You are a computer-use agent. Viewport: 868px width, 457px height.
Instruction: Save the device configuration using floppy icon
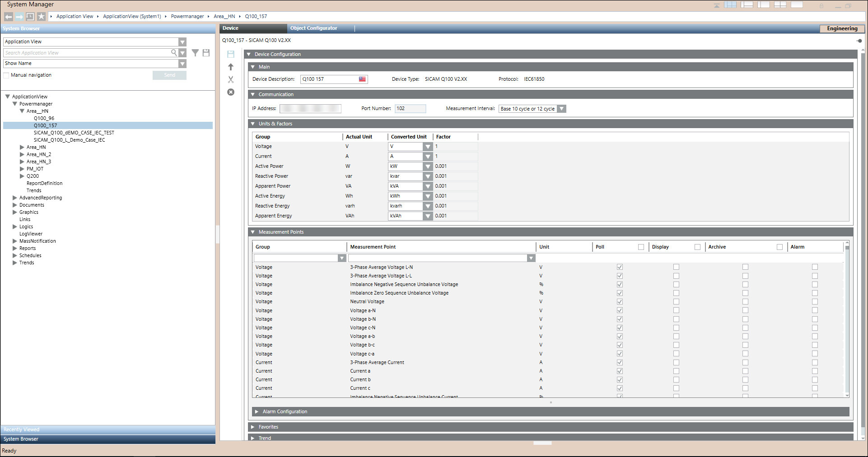tap(231, 54)
